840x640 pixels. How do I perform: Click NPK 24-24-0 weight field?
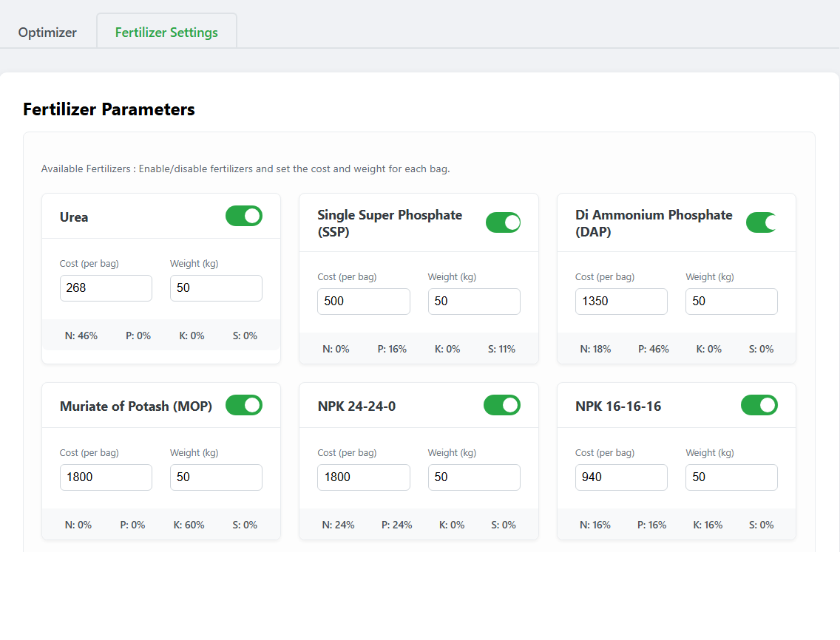tap(474, 477)
